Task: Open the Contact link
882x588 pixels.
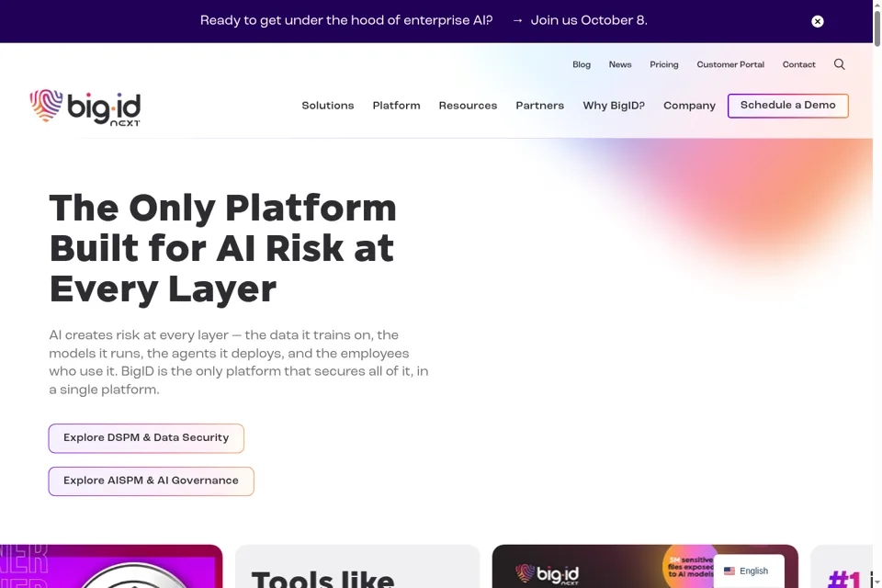Action: pyautogui.click(x=798, y=64)
